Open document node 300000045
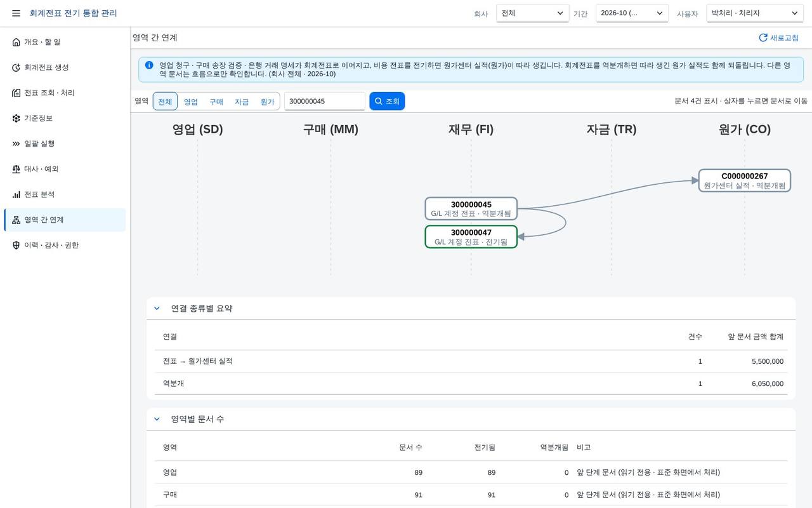This screenshot has width=812, height=508. point(471,209)
